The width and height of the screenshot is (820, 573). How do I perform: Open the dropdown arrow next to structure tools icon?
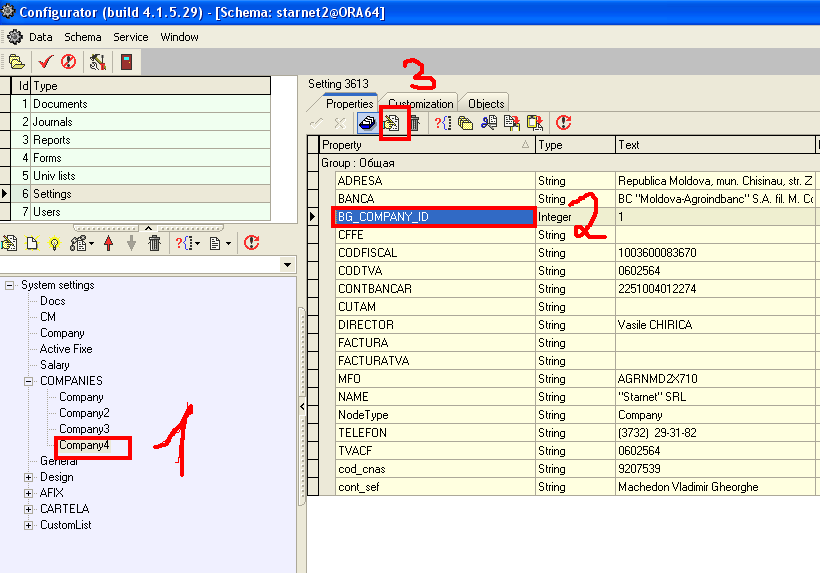pyautogui.click(x=92, y=244)
